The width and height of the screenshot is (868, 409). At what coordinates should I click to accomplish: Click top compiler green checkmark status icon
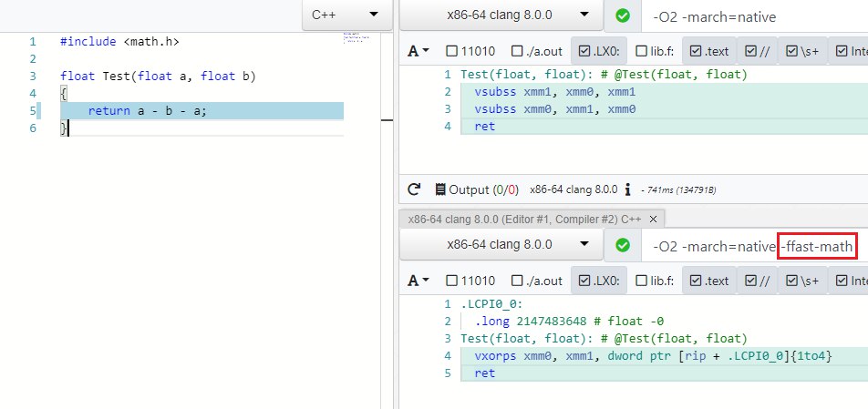point(622,15)
